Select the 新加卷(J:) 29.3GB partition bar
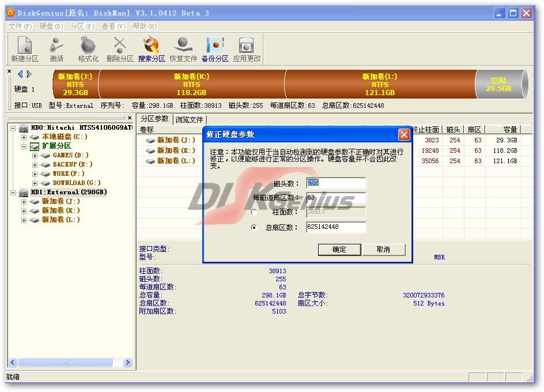Screen dimensions: 544x392 click(75, 84)
